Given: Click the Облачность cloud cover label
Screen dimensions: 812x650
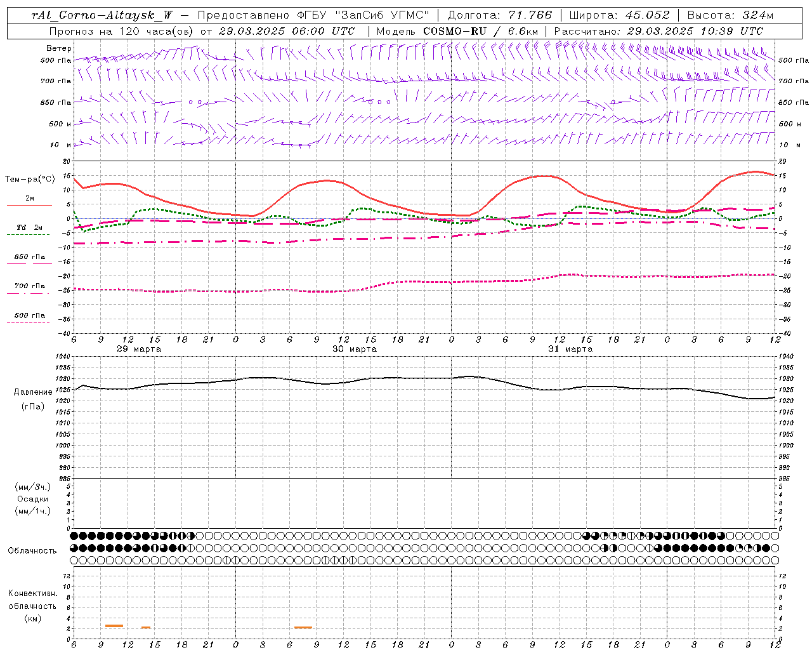Looking at the screenshot, I should click(x=32, y=551).
